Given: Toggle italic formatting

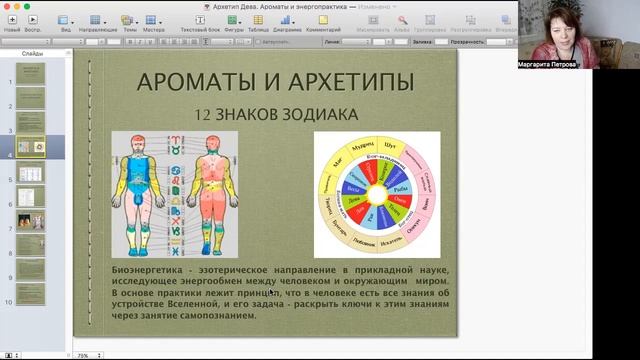Looking at the screenshot, I should click(x=140, y=42).
